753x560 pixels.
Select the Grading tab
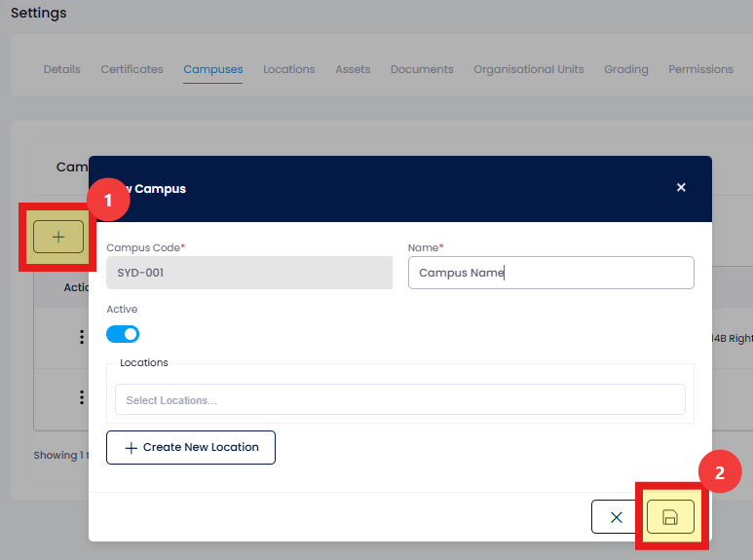pyautogui.click(x=626, y=69)
